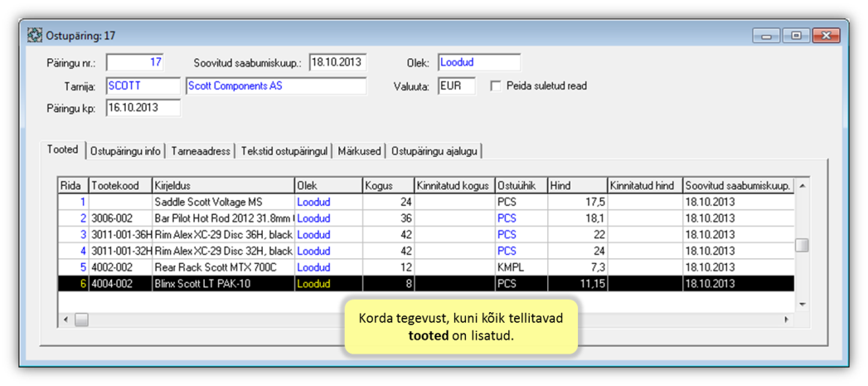Image resolution: width=868 pixels, height=386 pixels.
Task: Select the Rear Rack Scott MTX 700C row
Action: (x=223, y=267)
